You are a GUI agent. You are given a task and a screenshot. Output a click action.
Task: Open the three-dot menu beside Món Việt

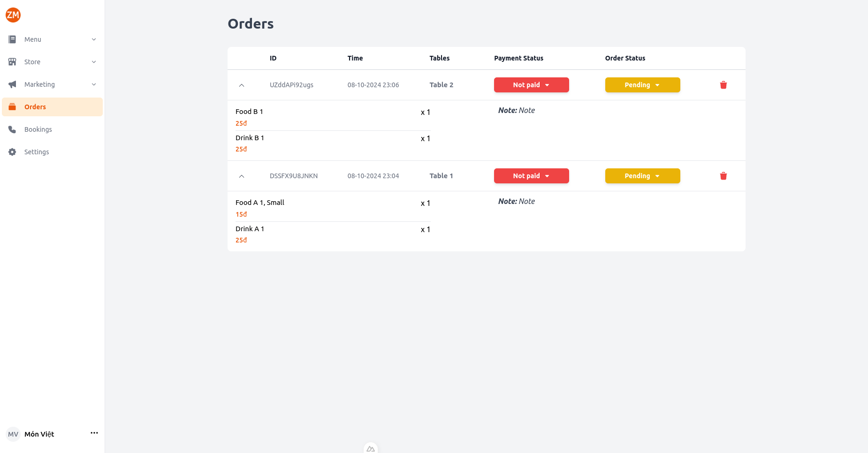94,433
